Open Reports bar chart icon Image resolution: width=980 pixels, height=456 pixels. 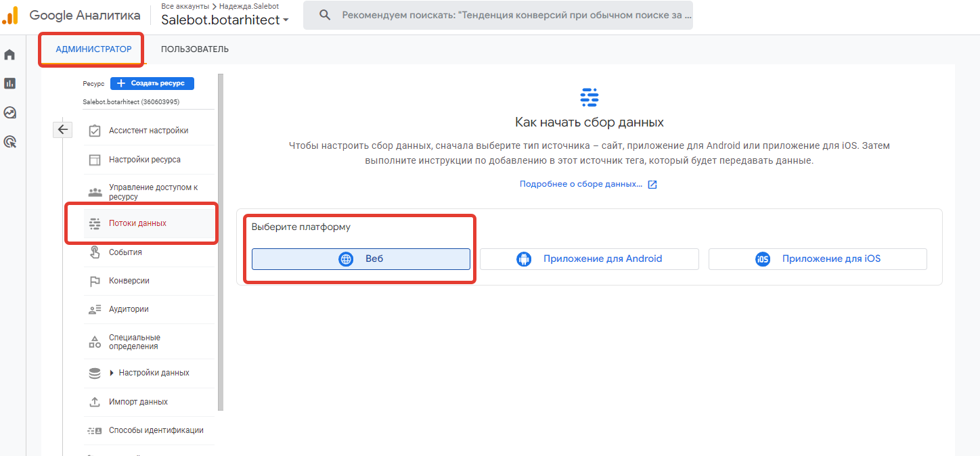point(9,83)
